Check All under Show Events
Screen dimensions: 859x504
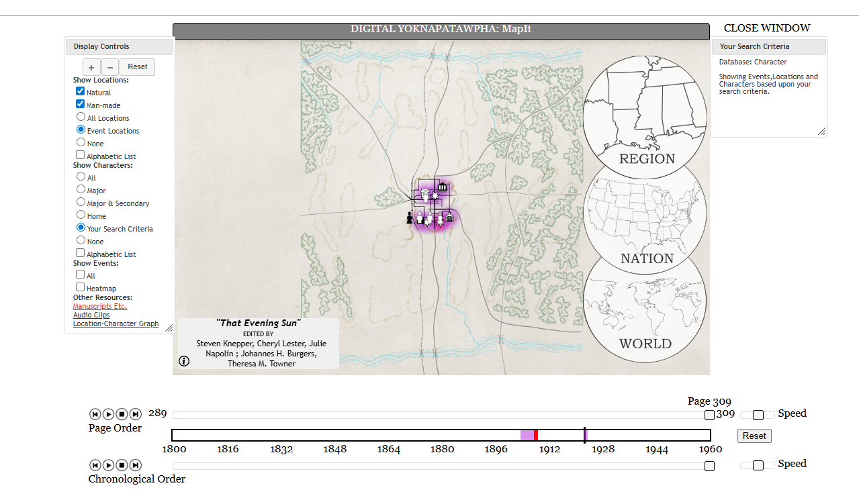pos(81,274)
